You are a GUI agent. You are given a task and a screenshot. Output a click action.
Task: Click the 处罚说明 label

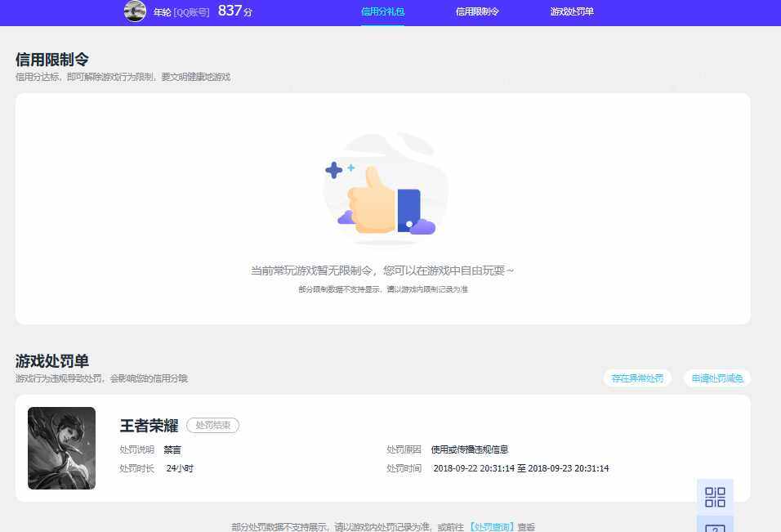137,449
